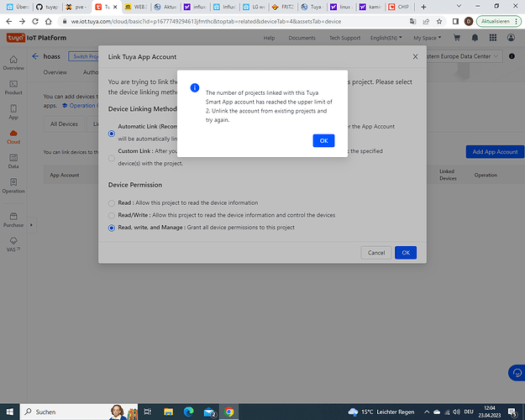Open Cloud section in the left sidebar
Screen dimensions: 525x420
[x=13, y=137]
